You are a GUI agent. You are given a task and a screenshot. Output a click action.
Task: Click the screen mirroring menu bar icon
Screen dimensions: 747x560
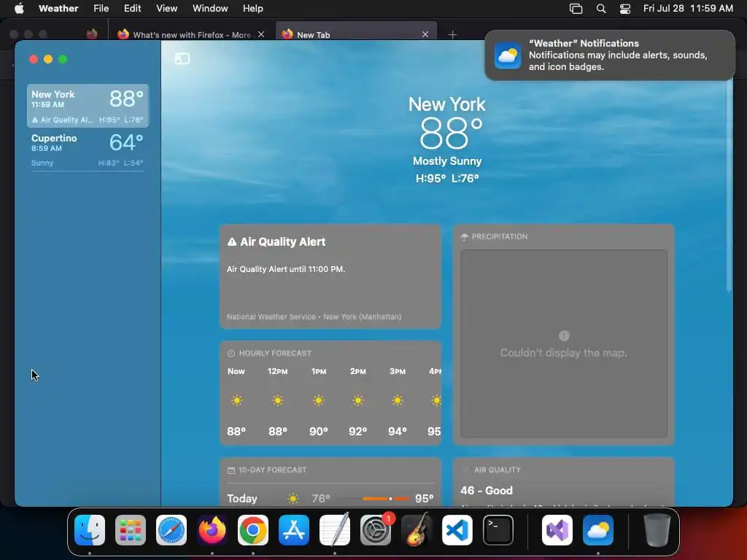576,9
